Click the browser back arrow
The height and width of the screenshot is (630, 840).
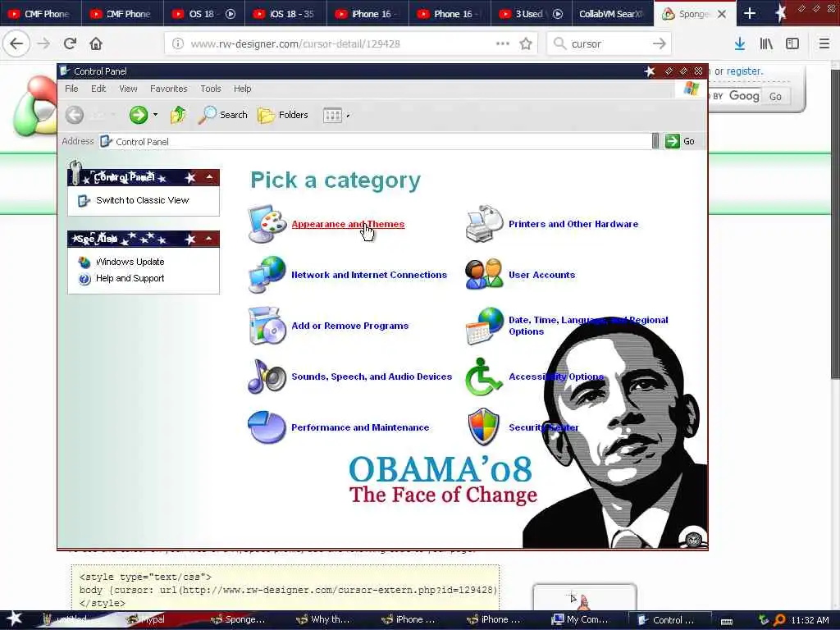pyautogui.click(x=16, y=43)
